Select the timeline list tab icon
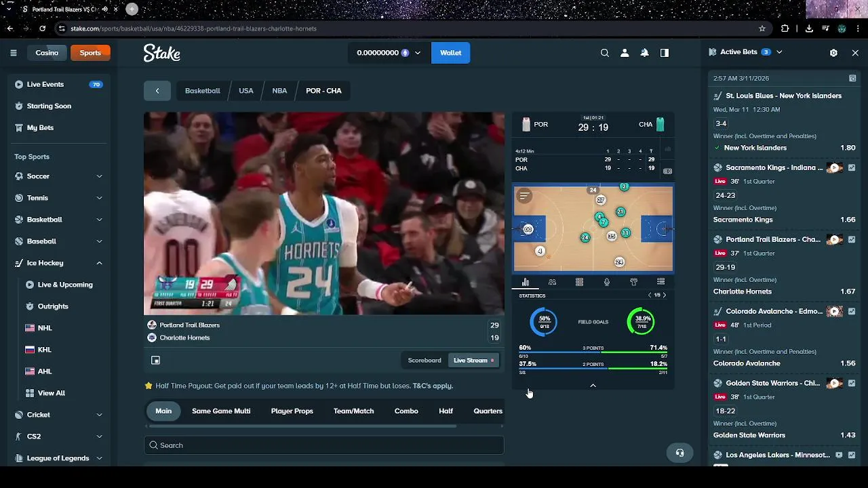868x488 pixels. 579,282
